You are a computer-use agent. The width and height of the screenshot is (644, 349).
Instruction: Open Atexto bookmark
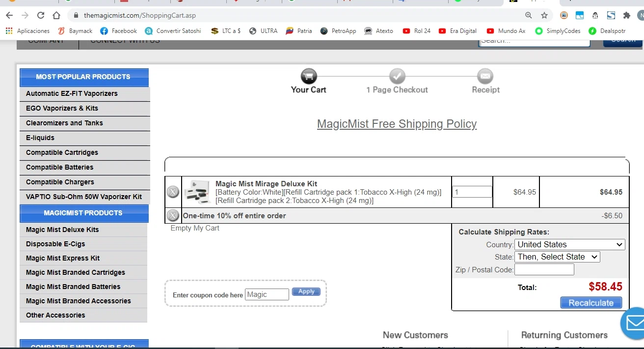click(x=378, y=30)
